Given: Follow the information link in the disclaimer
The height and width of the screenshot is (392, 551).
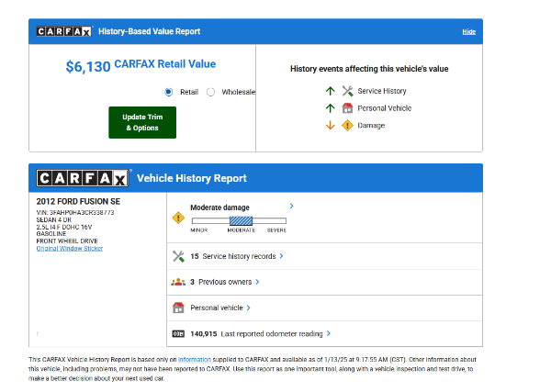Looking at the screenshot, I should (195, 359).
